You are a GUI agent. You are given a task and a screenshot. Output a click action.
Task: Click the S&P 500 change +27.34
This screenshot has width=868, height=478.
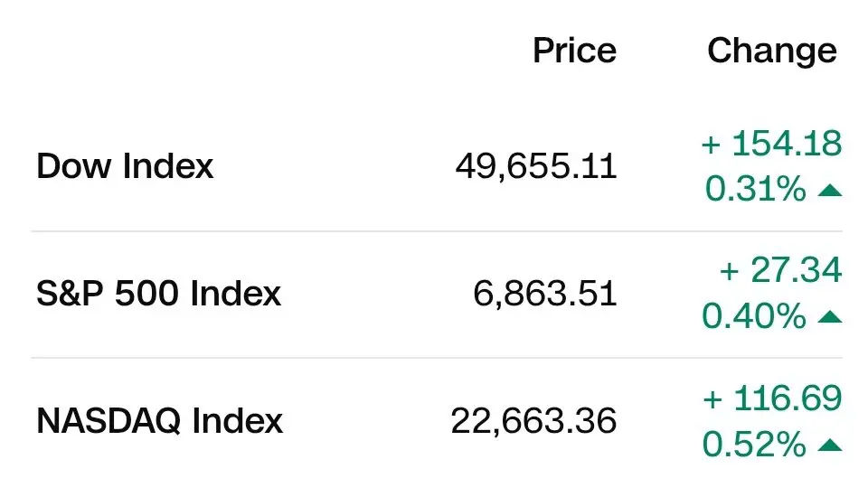(780, 270)
